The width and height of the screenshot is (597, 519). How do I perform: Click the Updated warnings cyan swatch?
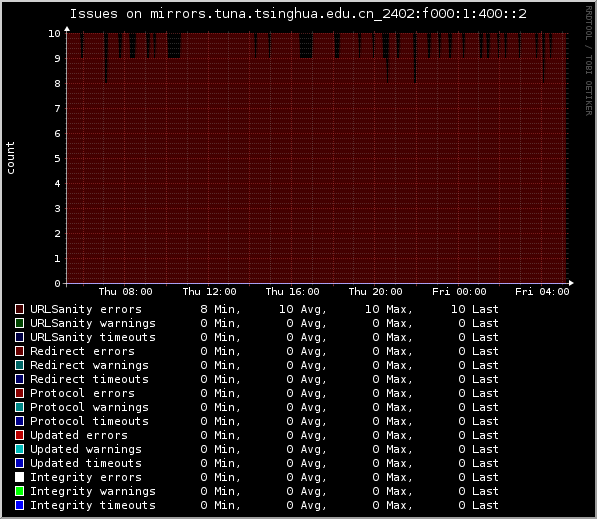point(19,449)
